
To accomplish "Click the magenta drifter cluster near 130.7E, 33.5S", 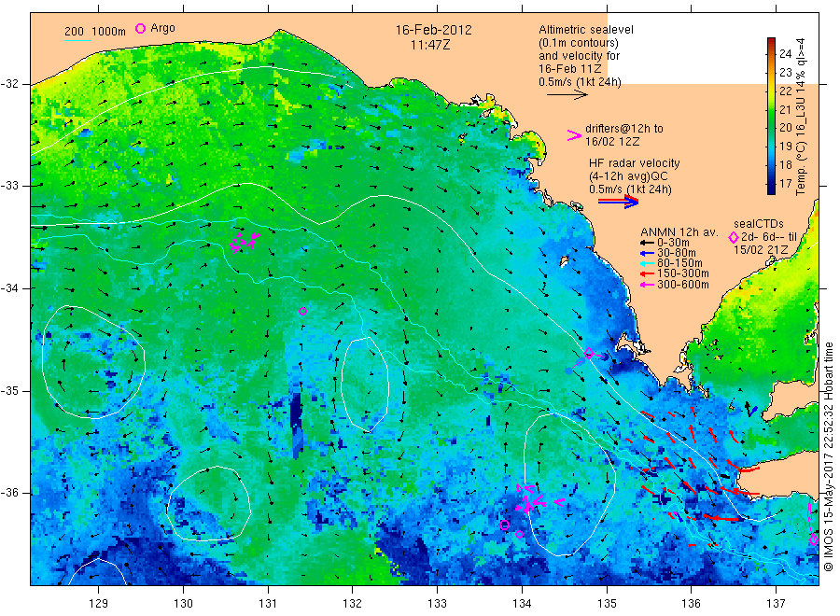I will click(x=245, y=242).
